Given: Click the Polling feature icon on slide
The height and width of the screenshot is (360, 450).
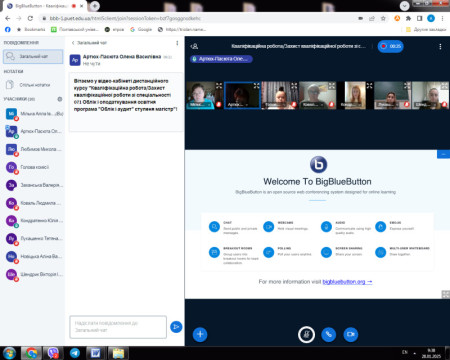Looking at the screenshot, I should [x=268, y=252].
